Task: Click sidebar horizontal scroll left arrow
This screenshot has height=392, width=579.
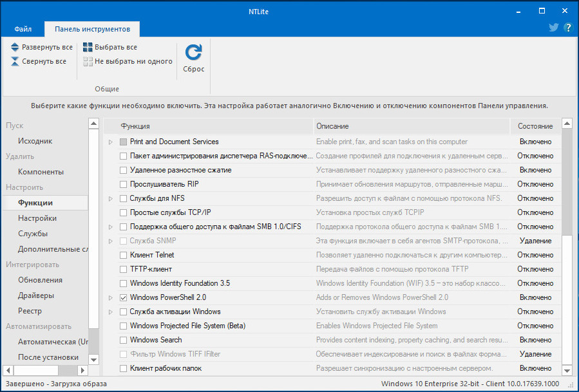Action: 8,370
